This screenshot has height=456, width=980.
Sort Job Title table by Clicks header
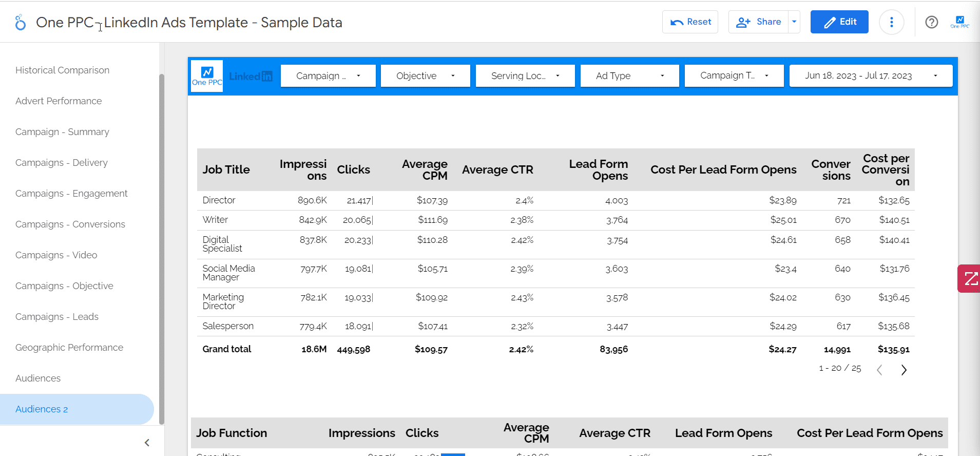353,169
